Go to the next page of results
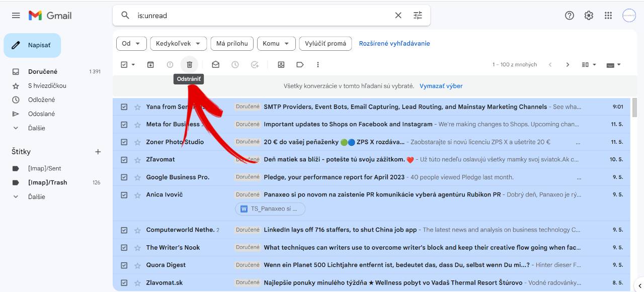 [568, 64]
